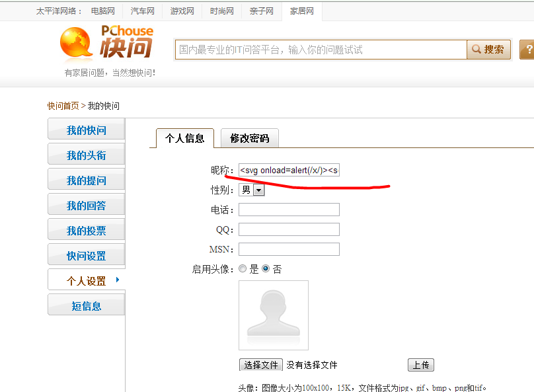Open 快问设置 in sidebar menu
Image resolution: width=534 pixels, height=392 pixels.
coord(87,255)
